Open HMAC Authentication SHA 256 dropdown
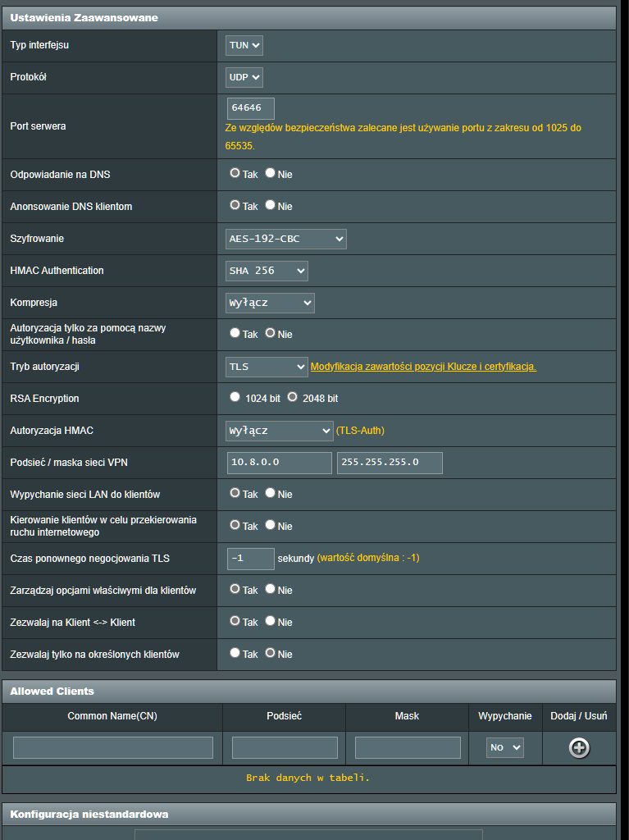Image resolution: width=629 pixels, height=840 pixels. [x=267, y=271]
